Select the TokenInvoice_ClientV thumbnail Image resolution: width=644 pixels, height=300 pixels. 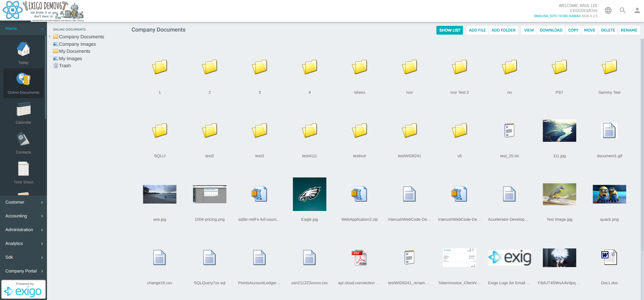(460, 258)
